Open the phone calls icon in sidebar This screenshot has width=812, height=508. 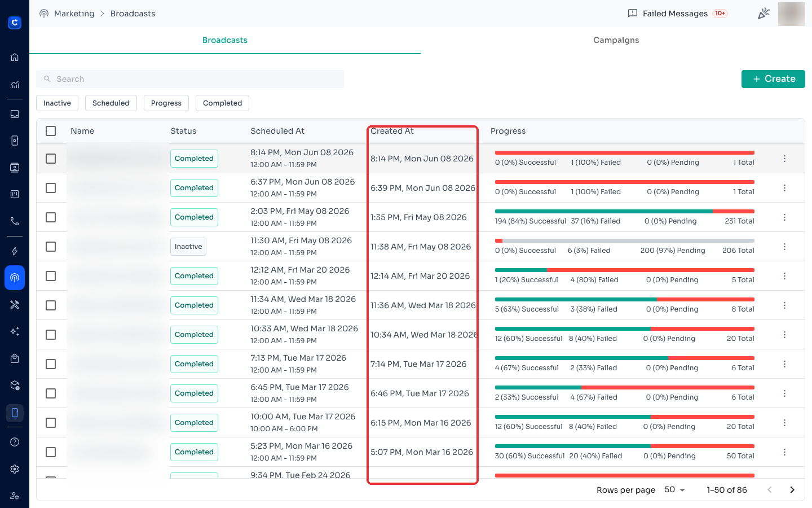coord(15,221)
